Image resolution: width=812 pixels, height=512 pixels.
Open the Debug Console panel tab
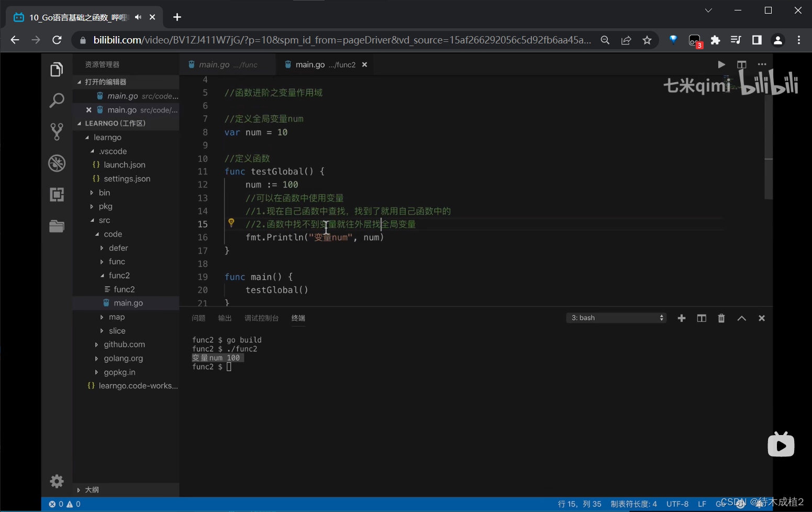[x=261, y=318]
